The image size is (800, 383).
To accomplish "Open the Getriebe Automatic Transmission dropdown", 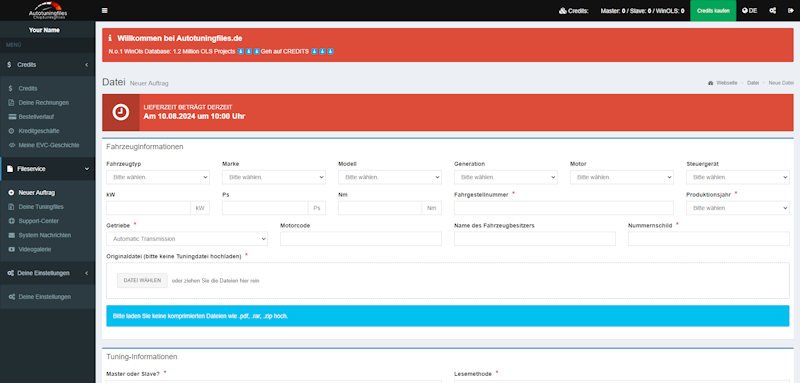I will [x=187, y=239].
